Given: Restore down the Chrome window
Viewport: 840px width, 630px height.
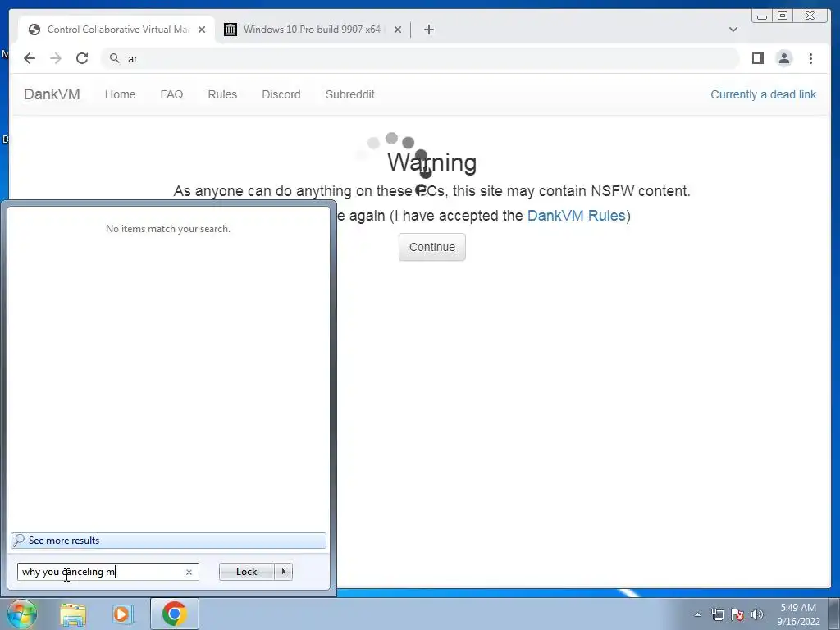Looking at the screenshot, I should (x=782, y=16).
